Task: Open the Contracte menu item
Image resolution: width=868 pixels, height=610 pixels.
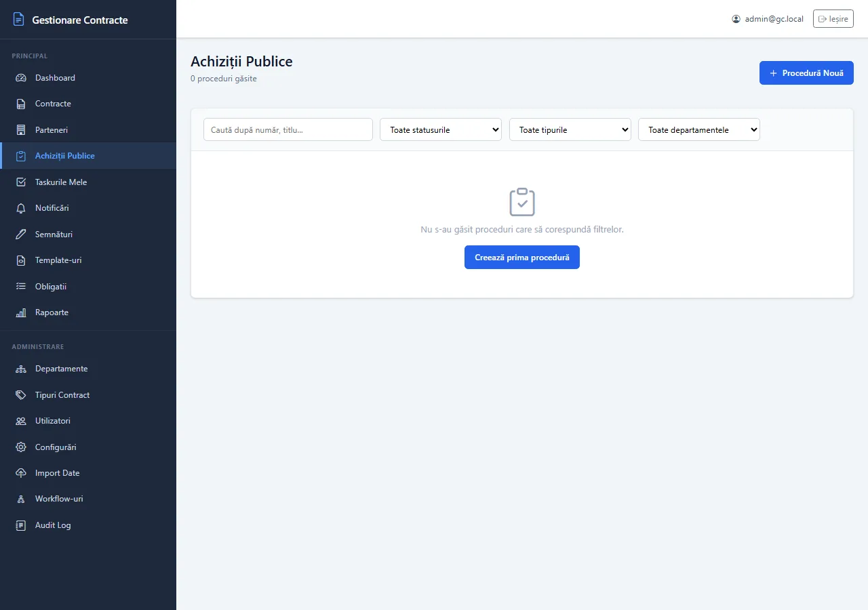Action: pyautogui.click(x=88, y=104)
